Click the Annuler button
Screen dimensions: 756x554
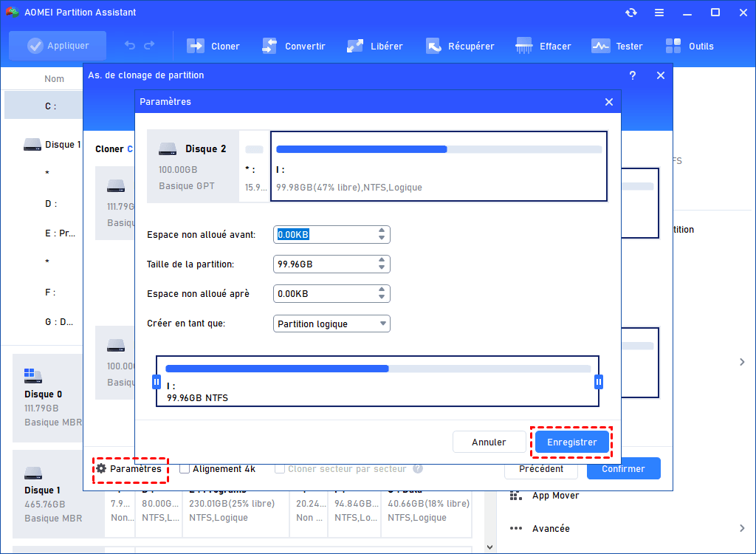(489, 442)
